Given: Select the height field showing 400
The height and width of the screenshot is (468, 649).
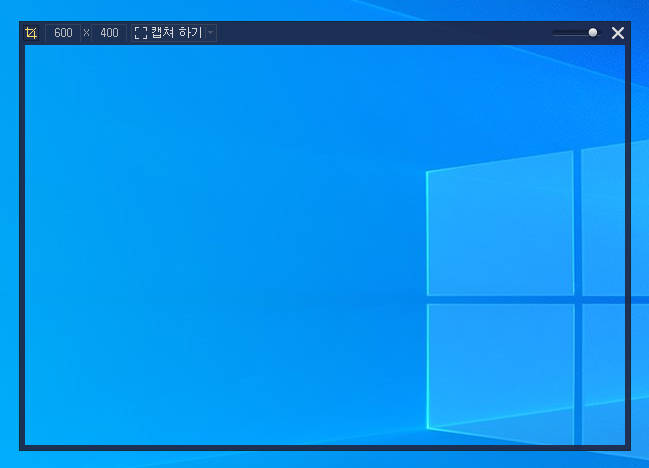Looking at the screenshot, I should [x=109, y=33].
